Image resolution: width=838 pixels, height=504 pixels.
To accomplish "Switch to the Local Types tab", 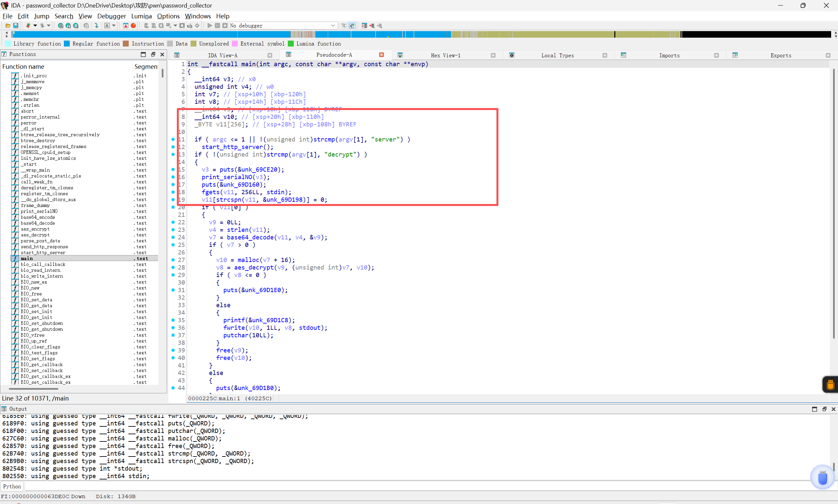I will (x=558, y=55).
